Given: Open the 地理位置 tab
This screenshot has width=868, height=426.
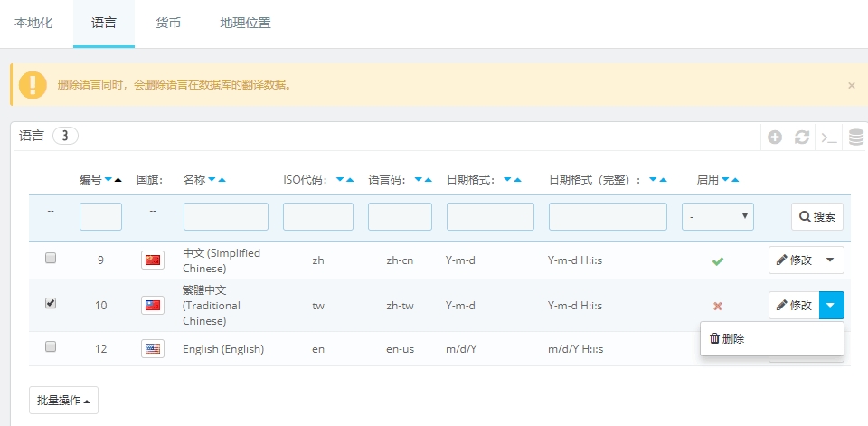Looking at the screenshot, I should tap(245, 24).
